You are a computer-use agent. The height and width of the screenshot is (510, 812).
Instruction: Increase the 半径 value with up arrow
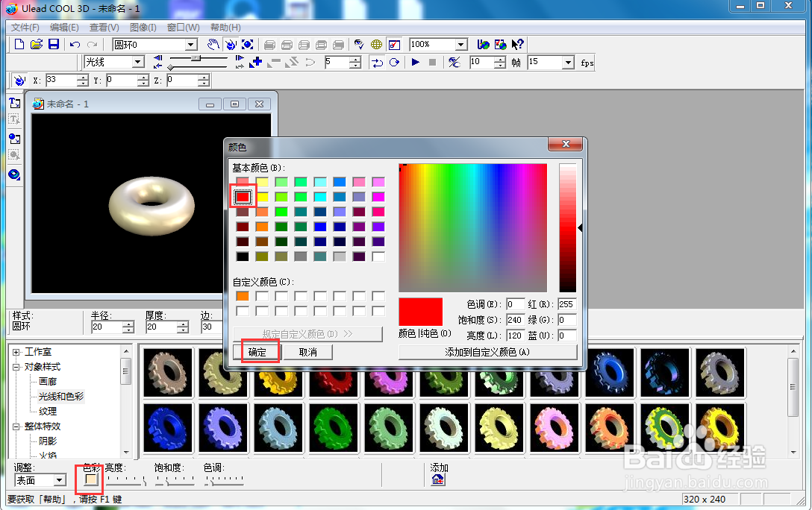pos(128,324)
